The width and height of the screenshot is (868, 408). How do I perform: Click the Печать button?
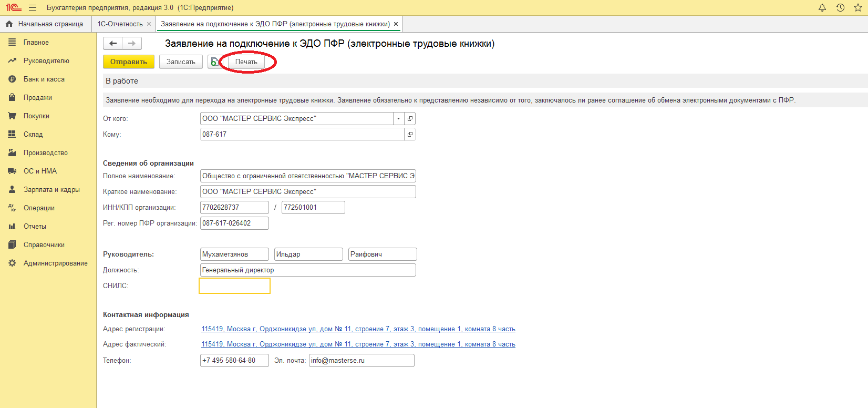point(246,62)
